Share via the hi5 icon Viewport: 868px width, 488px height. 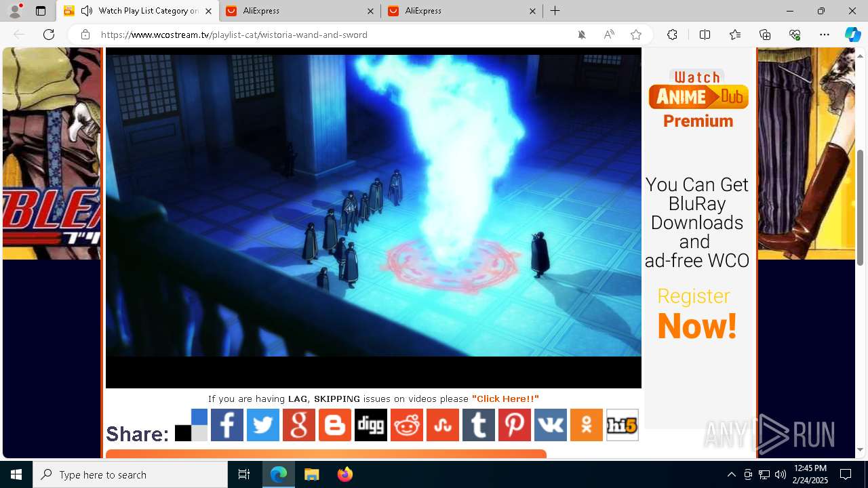pyautogui.click(x=623, y=425)
